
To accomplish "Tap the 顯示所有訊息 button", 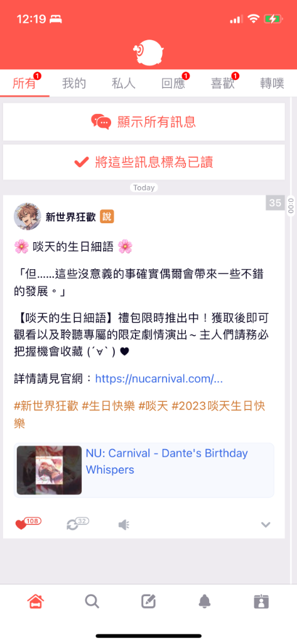I will [x=144, y=121].
